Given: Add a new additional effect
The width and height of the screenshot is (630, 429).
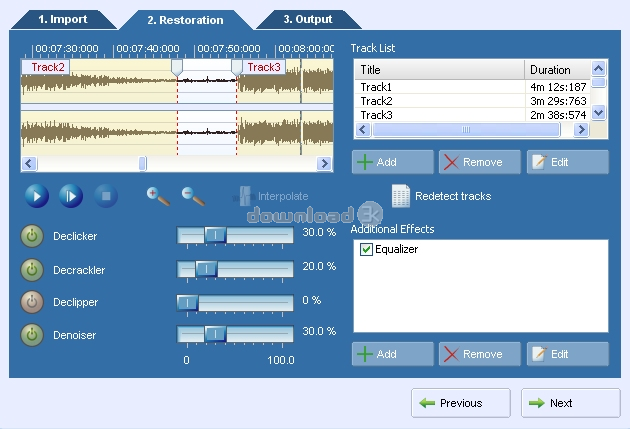Looking at the screenshot, I should [393, 354].
